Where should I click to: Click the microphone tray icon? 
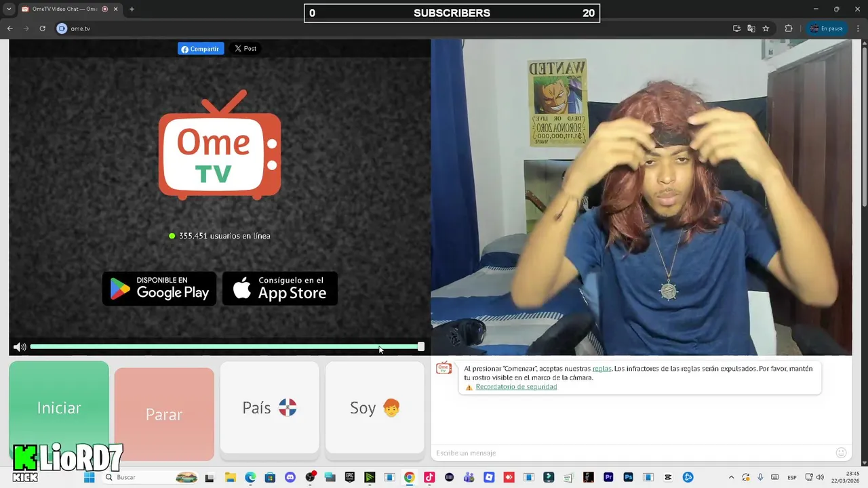[x=760, y=477]
